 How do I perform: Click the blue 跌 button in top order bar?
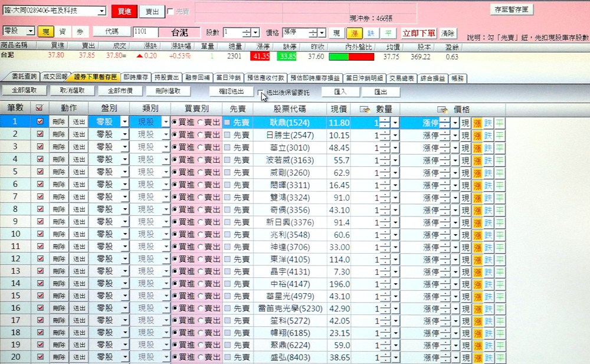pyautogui.click(x=371, y=33)
